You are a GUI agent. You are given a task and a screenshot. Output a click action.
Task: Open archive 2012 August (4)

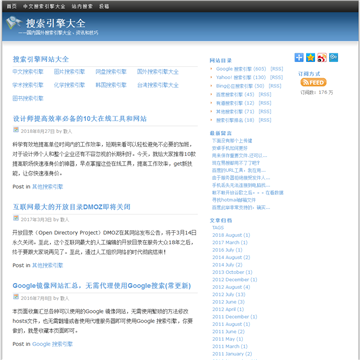(231, 287)
